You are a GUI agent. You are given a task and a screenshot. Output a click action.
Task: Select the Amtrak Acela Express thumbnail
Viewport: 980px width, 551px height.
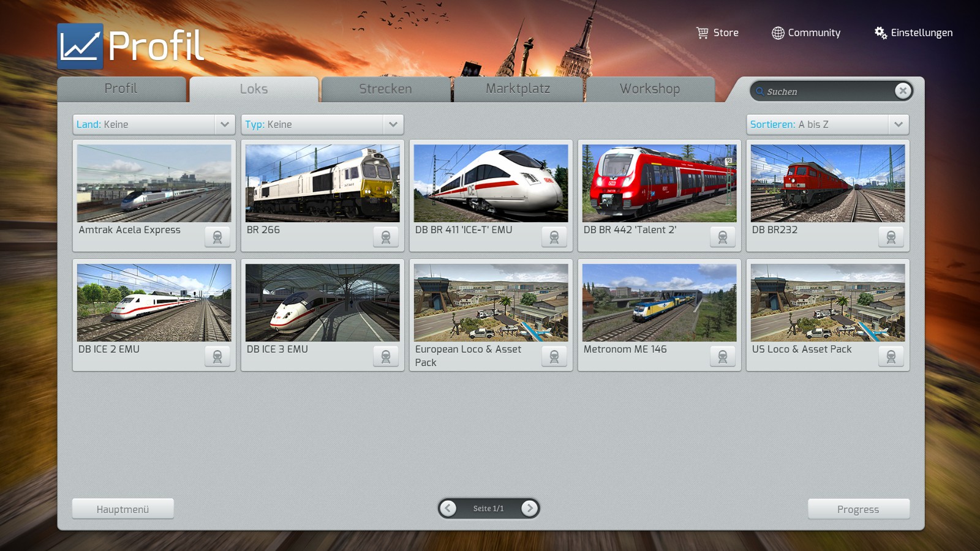154,183
